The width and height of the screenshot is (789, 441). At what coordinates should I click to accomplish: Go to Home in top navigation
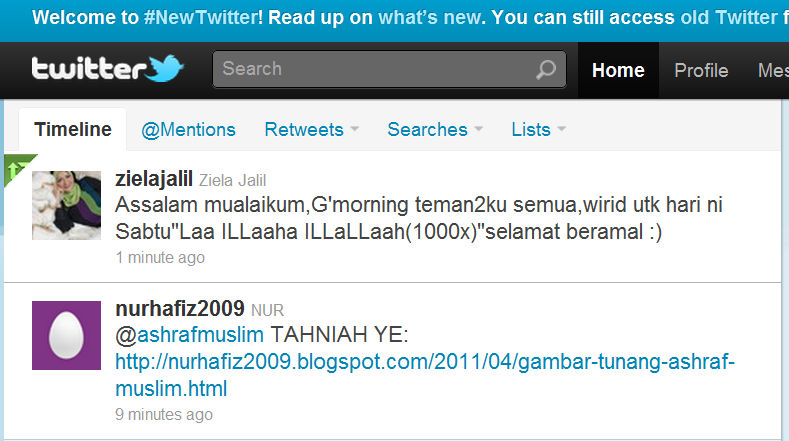pos(618,70)
